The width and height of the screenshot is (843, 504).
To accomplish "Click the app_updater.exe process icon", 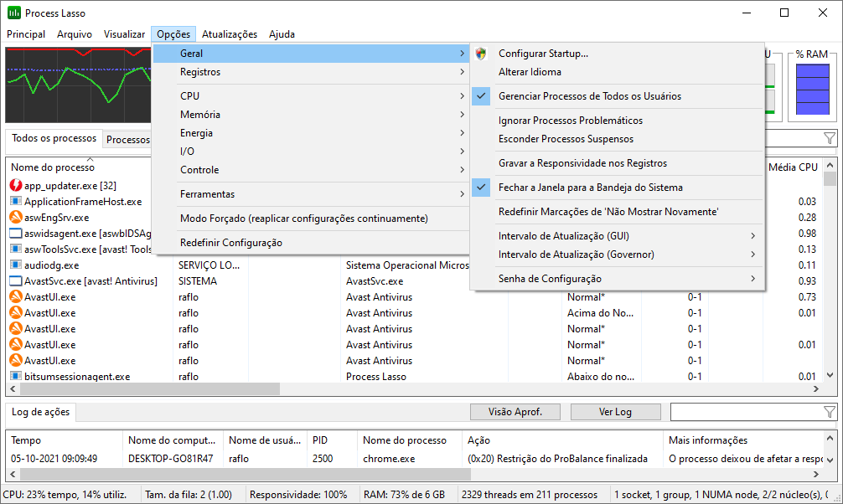I will pyautogui.click(x=16, y=185).
